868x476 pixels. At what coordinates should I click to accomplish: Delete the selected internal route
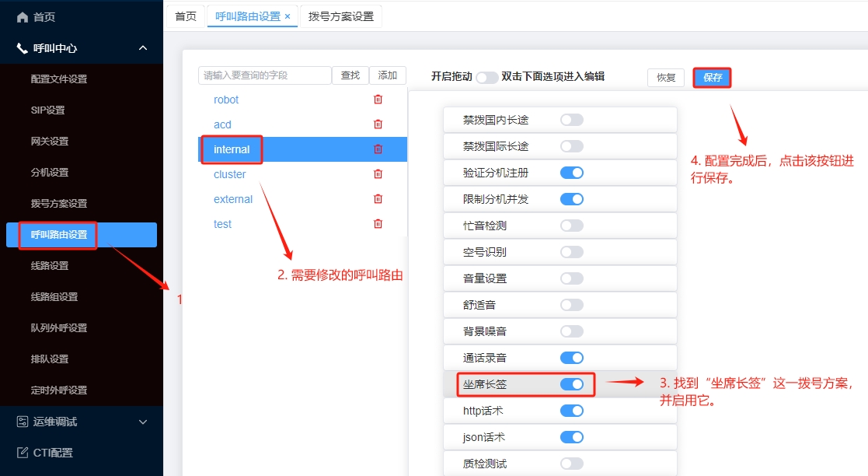[378, 149]
